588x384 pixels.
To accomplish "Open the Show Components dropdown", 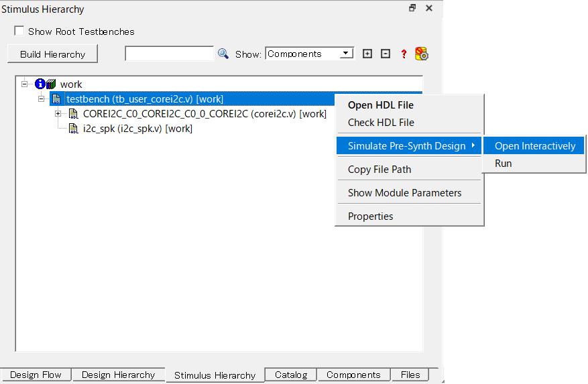I will tap(346, 54).
